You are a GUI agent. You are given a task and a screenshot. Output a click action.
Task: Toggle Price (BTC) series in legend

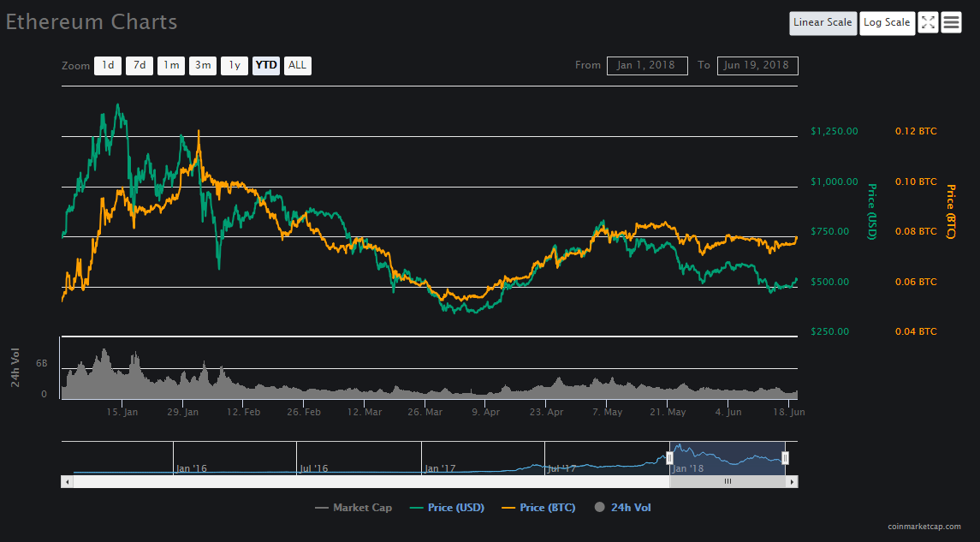point(538,508)
